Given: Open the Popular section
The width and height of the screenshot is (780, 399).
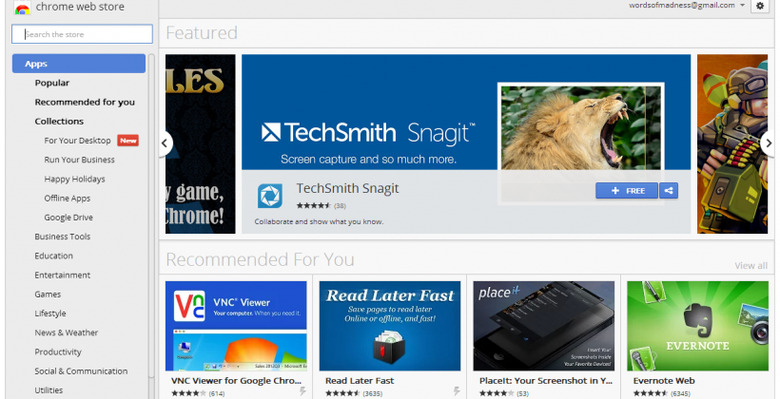Looking at the screenshot, I should pos(52,83).
